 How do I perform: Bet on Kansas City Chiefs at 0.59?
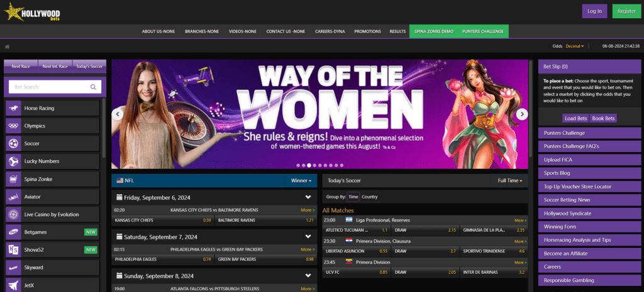pos(163,220)
